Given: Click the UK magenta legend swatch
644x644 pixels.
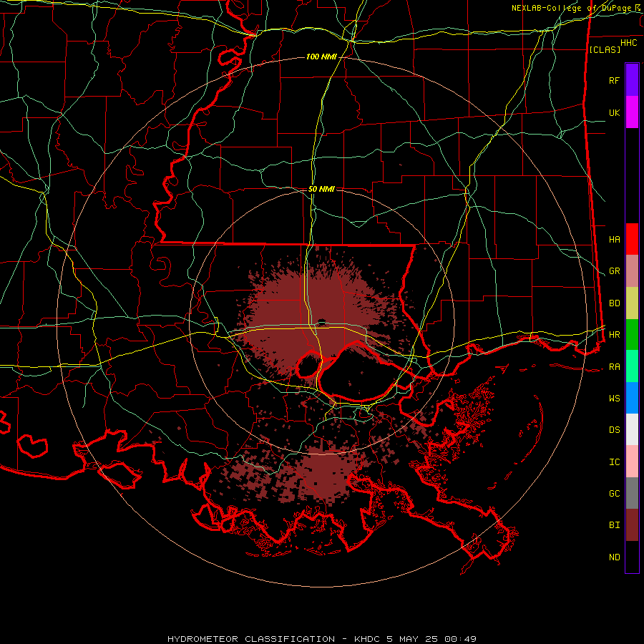Looking at the screenshot, I should tap(632, 112).
